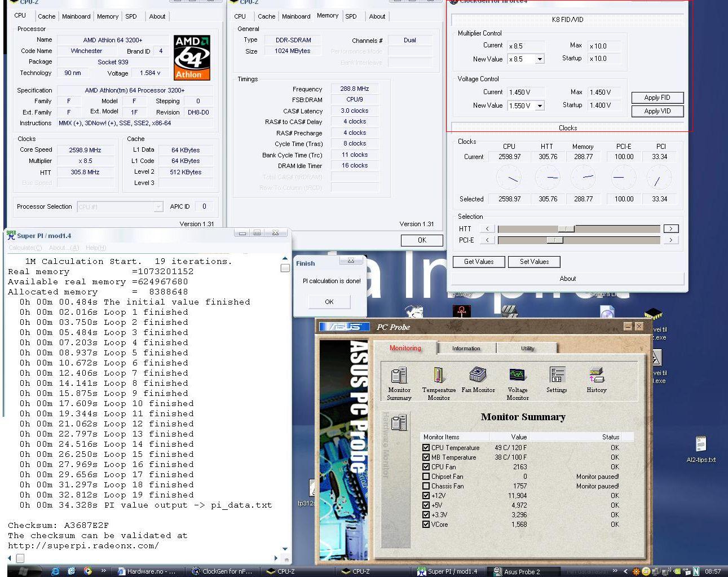Viewport: 728px width, 577px height.
Task: Expand the voltage New Value dropdown
Action: tap(540, 106)
